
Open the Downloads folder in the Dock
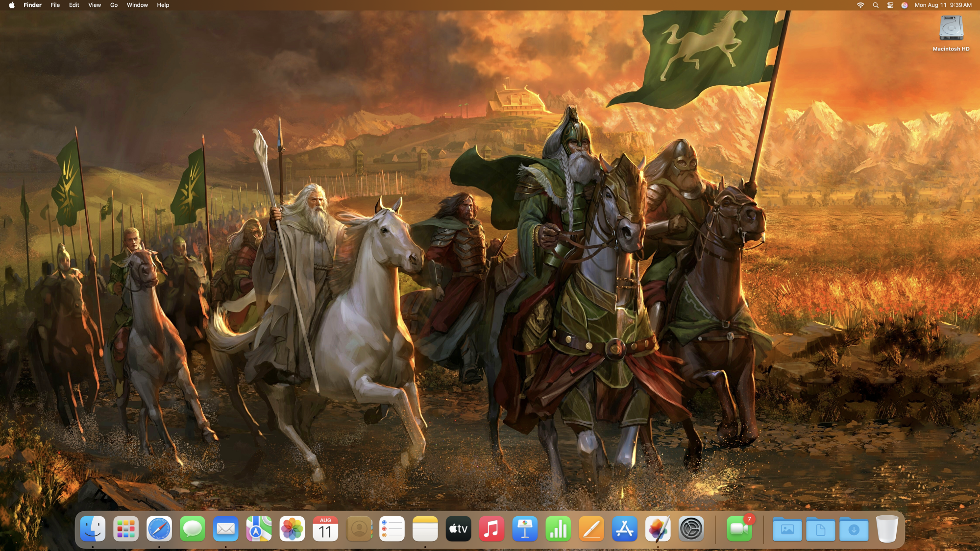point(853,528)
